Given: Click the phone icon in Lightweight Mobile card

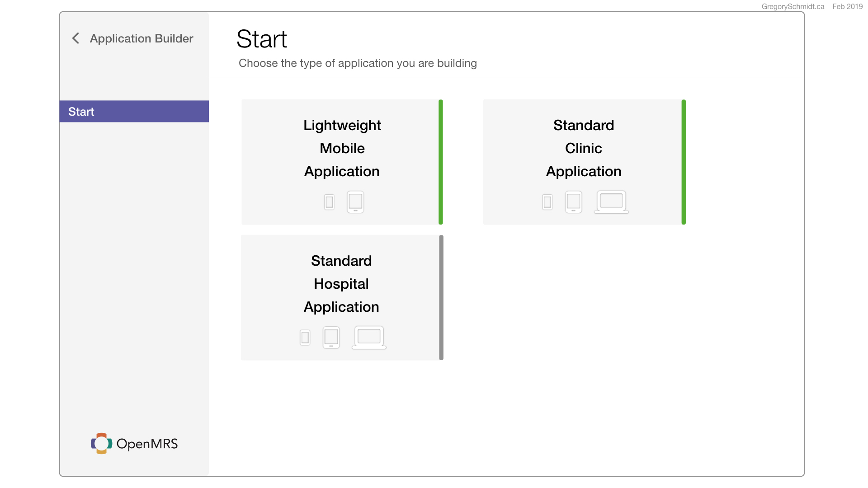Looking at the screenshot, I should (329, 202).
